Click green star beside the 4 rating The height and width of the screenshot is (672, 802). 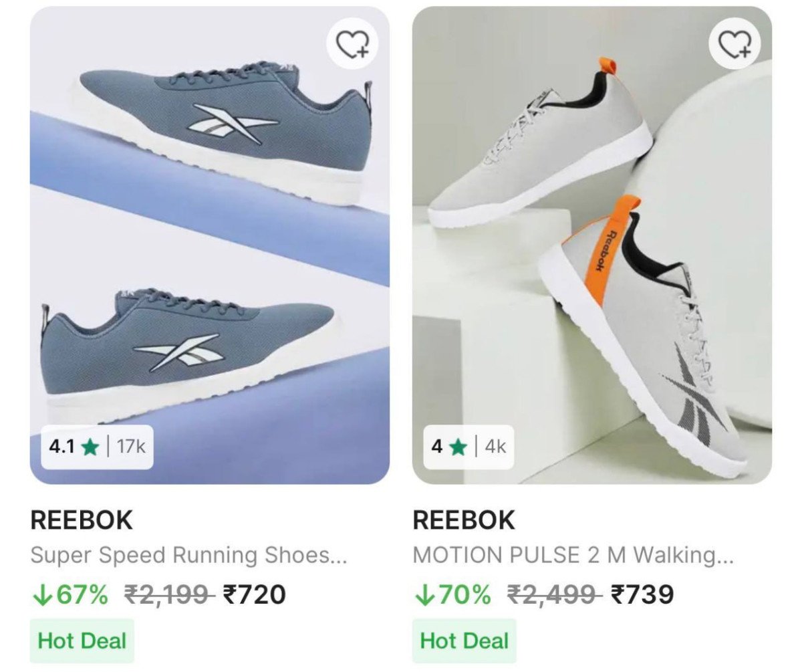(458, 447)
